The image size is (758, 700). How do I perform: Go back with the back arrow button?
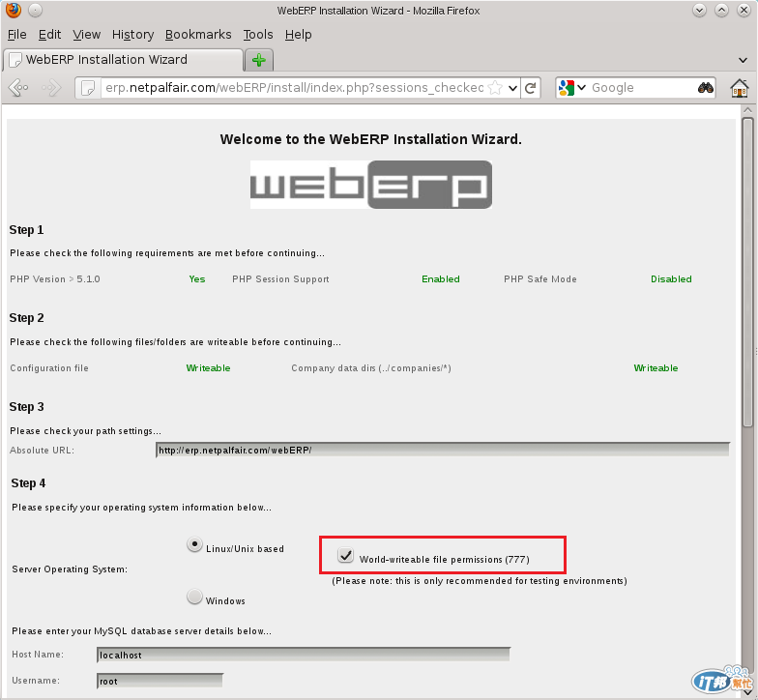tap(19, 87)
